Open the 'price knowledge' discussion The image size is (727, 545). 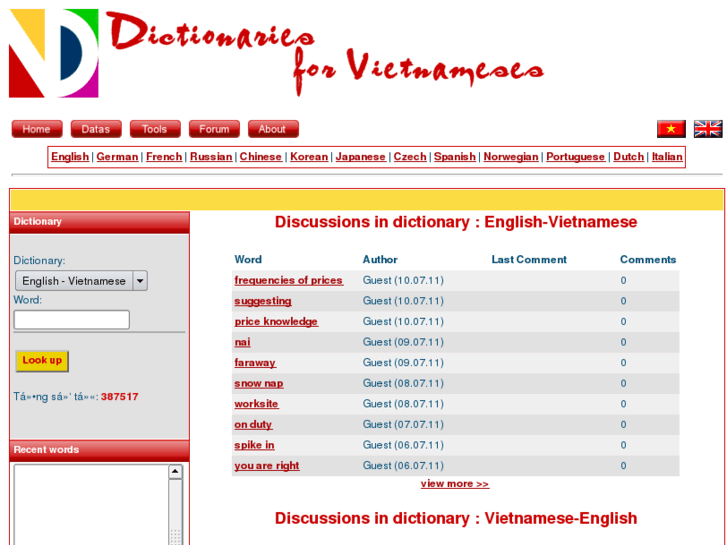(x=276, y=321)
